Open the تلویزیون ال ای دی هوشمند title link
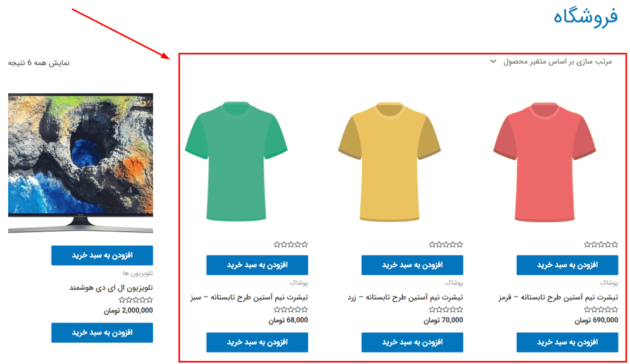This screenshot has height=364, width=630. pos(111,288)
